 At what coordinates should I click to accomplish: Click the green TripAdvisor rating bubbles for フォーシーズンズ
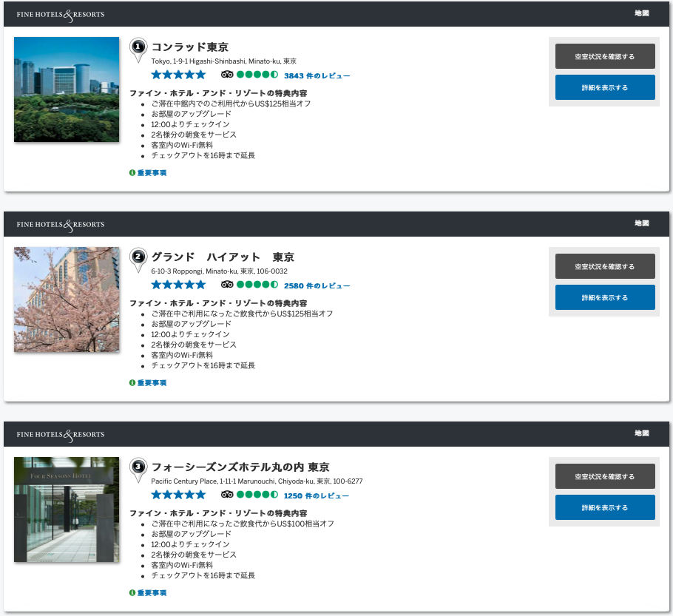click(x=257, y=495)
